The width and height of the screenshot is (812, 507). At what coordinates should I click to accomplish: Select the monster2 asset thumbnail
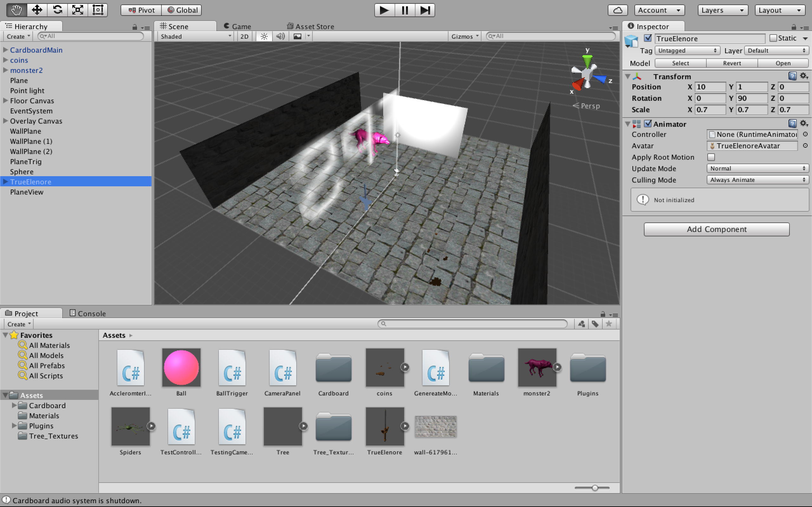click(x=537, y=368)
